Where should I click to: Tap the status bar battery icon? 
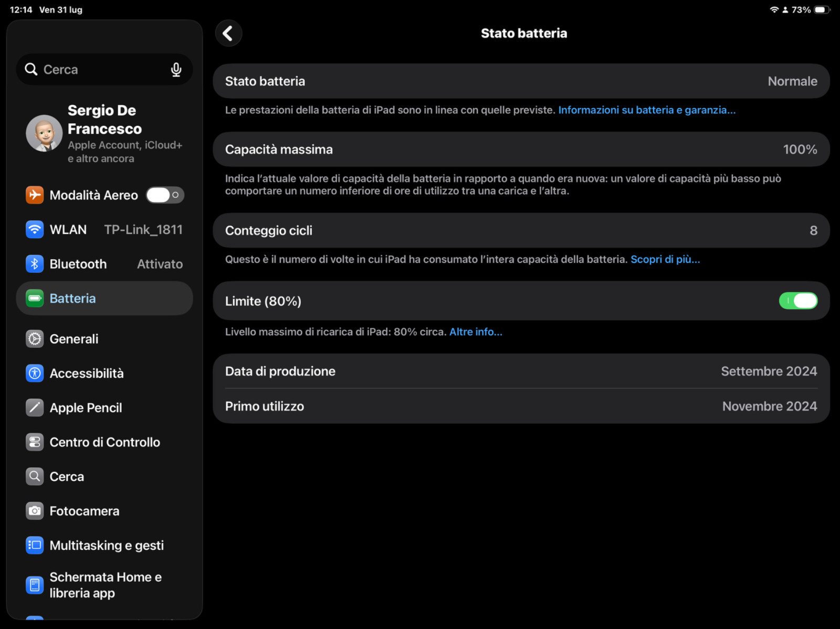[822, 9]
